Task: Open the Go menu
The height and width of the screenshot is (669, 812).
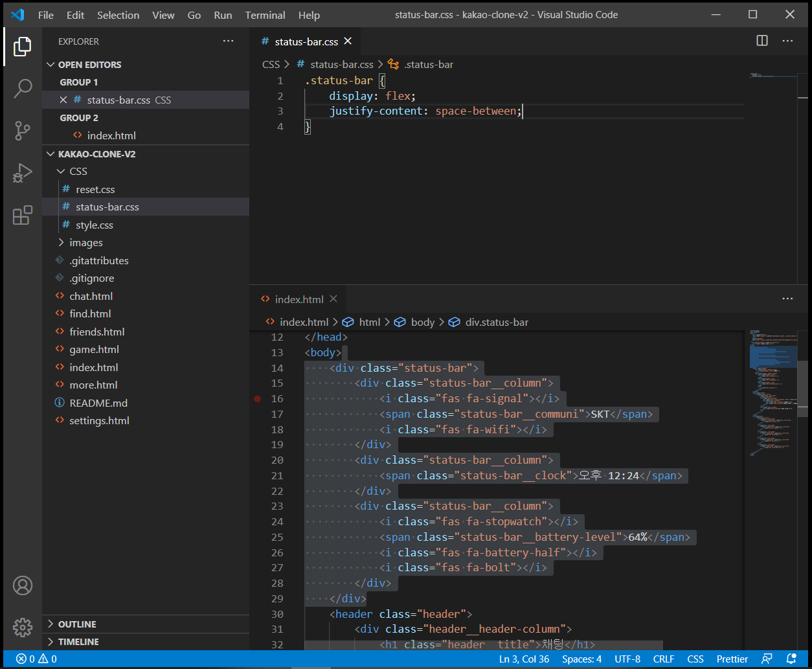Action: coord(194,15)
